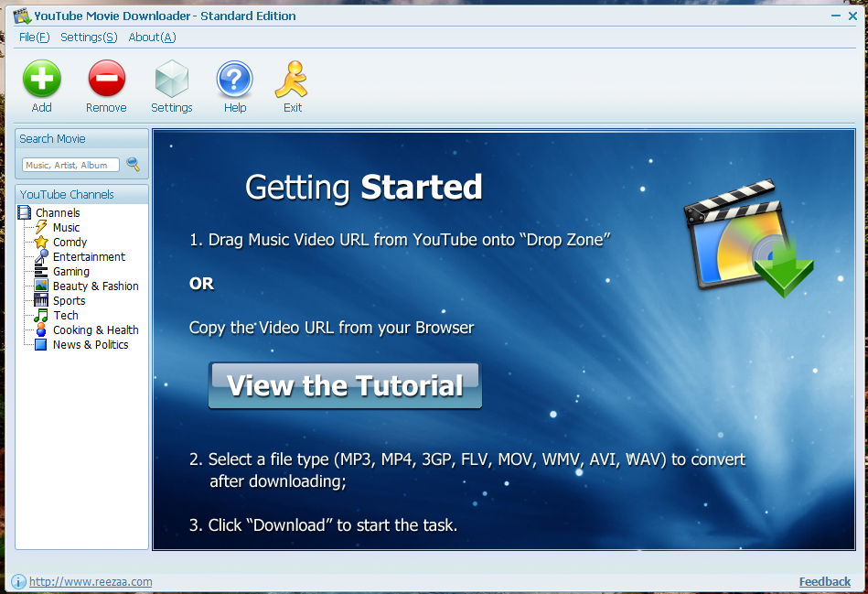Click the Beauty & Fashion picture icon
The width and height of the screenshot is (868, 594).
pyautogui.click(x=41, y=286)
